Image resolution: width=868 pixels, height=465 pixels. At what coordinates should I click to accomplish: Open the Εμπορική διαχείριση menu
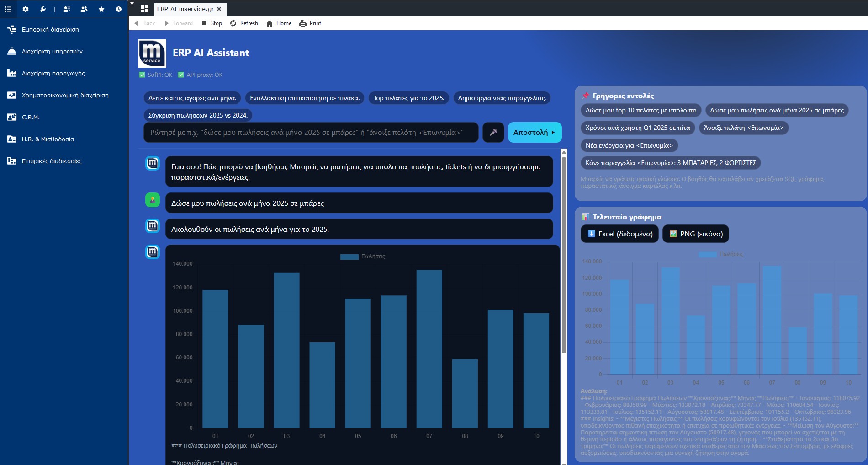[51, 29]
